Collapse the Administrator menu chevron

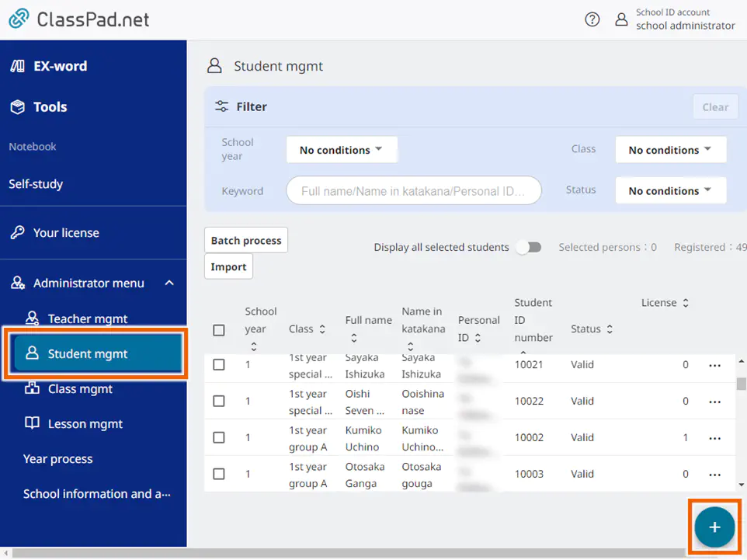pos(169,283)
